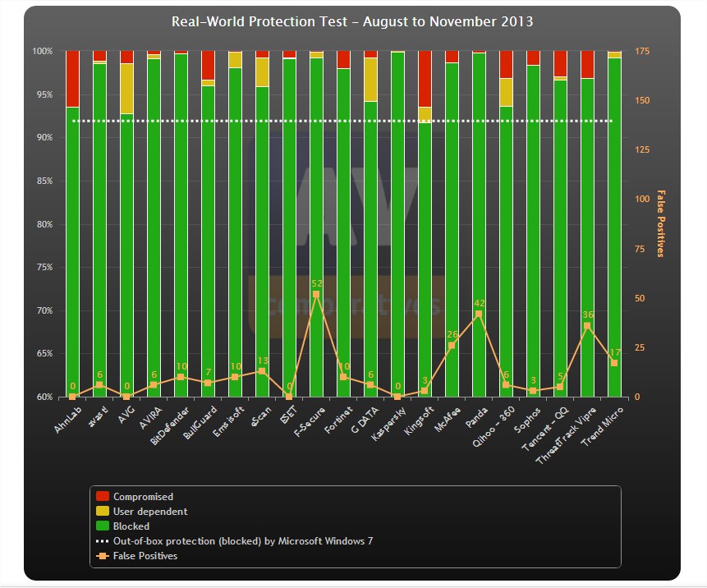
Task: Click the white dotted-line legend marker
Action: 103,541
